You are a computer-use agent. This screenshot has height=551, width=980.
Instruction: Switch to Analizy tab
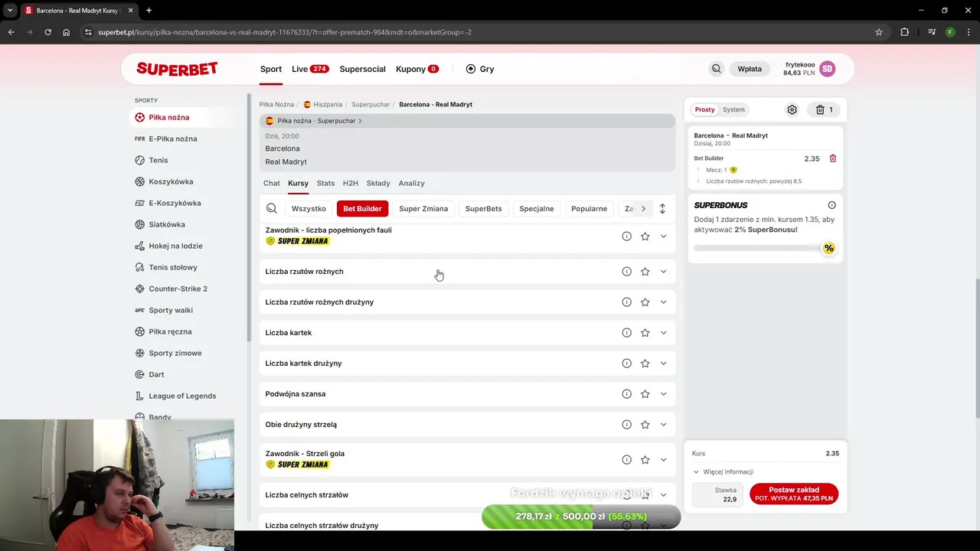click(x=411, y=183)
